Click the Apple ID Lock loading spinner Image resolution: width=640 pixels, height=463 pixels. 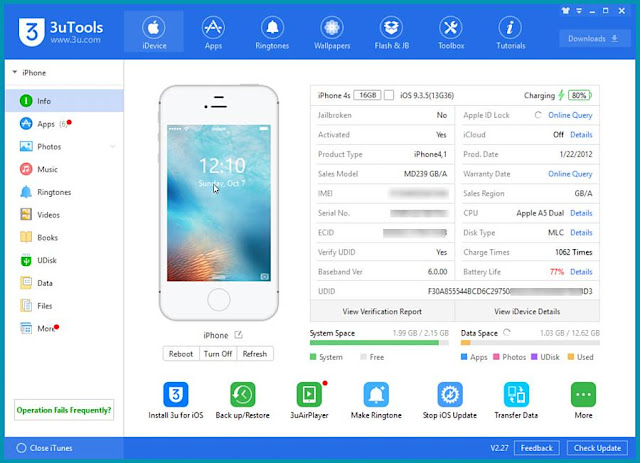coord(538,115)
